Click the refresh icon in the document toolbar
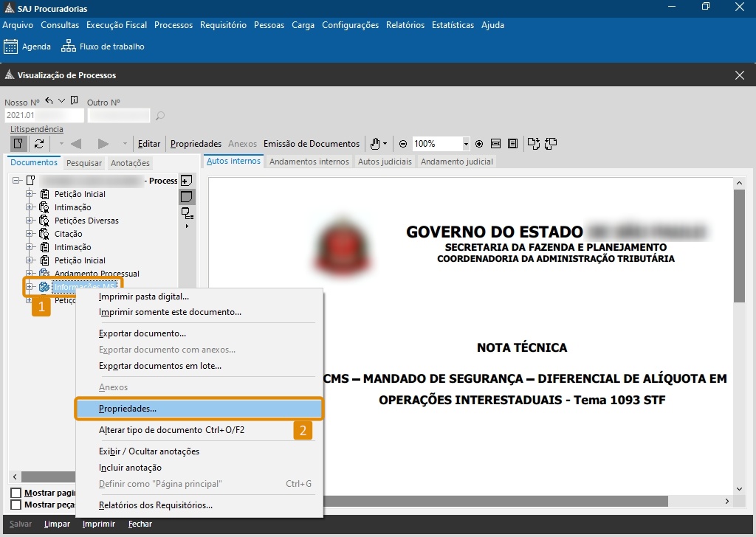This screenshot has width=756, height=537. pyautogui.click(x=39, y=144)
